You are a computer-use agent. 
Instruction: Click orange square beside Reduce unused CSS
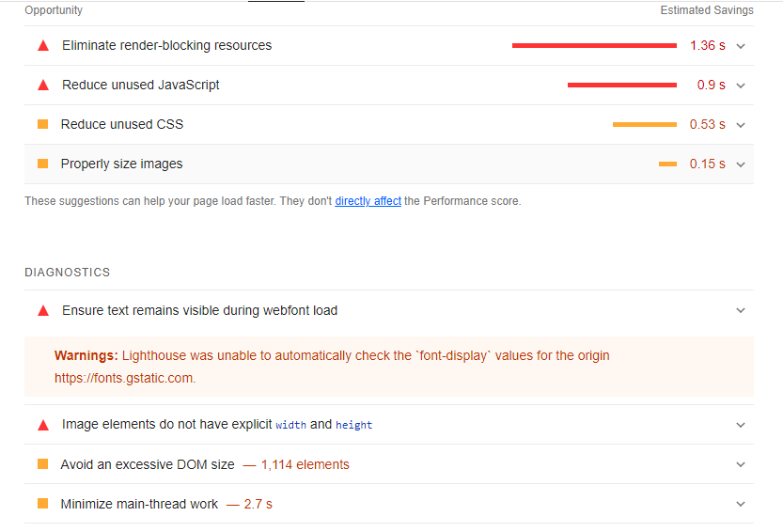(42, 124)
